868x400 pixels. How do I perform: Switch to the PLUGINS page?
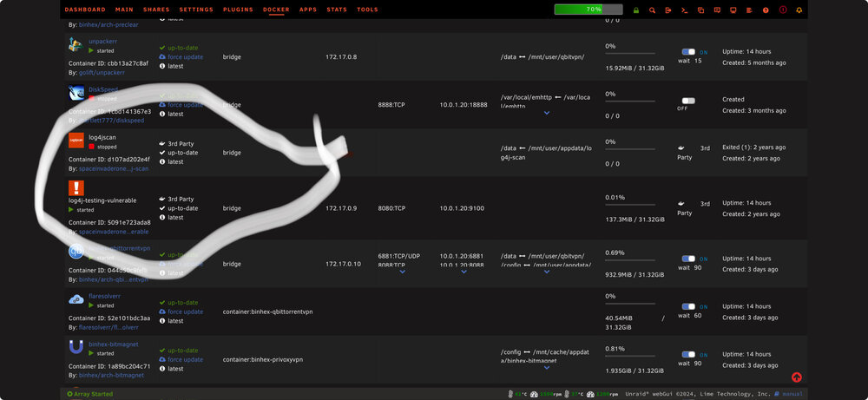click(x=238, y=10)
